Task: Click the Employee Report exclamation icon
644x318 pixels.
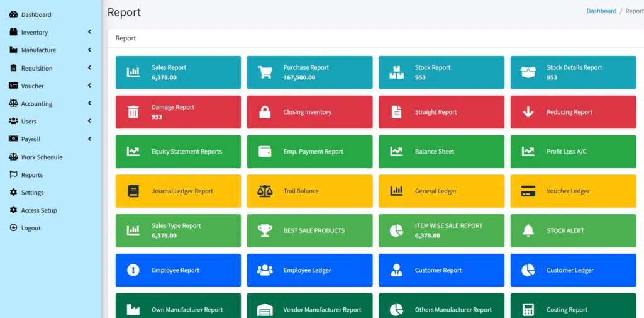Action: coord(133,270)
